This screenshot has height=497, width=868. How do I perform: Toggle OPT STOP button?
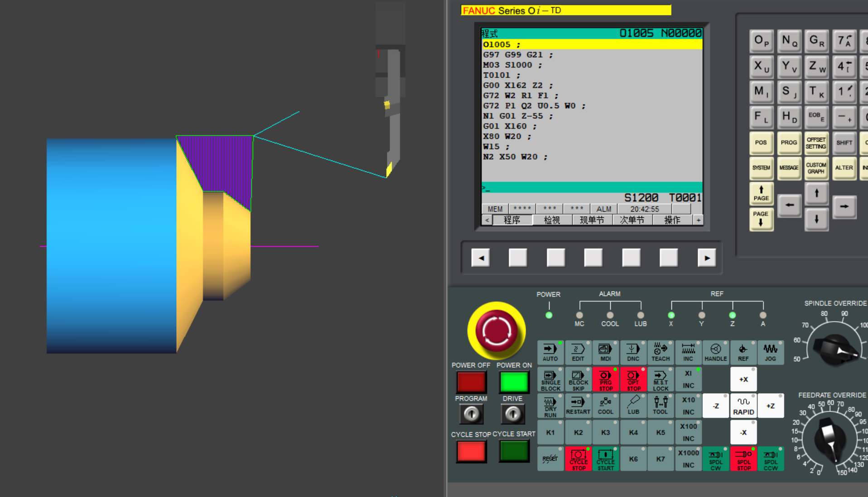tap(633, 379)
